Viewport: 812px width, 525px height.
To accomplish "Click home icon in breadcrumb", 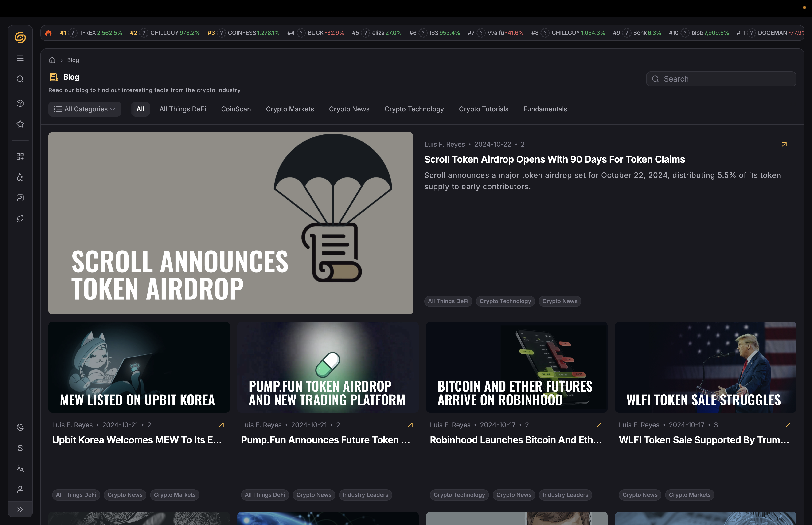I will (x=52, y=60).
